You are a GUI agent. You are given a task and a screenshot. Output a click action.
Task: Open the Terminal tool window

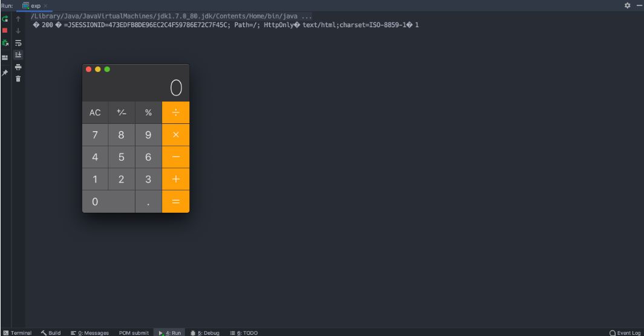[x=17, y=332]
